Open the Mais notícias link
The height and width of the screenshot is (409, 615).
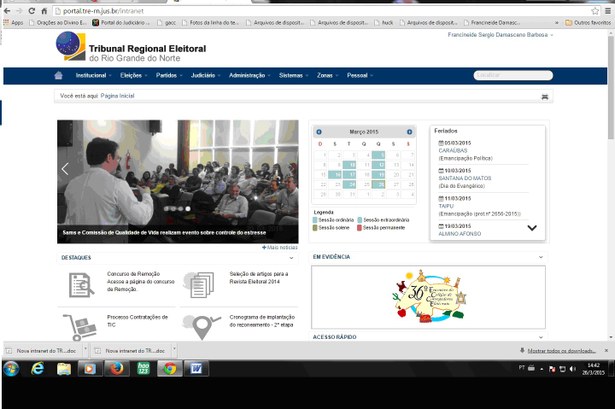[x=280, y=247]
